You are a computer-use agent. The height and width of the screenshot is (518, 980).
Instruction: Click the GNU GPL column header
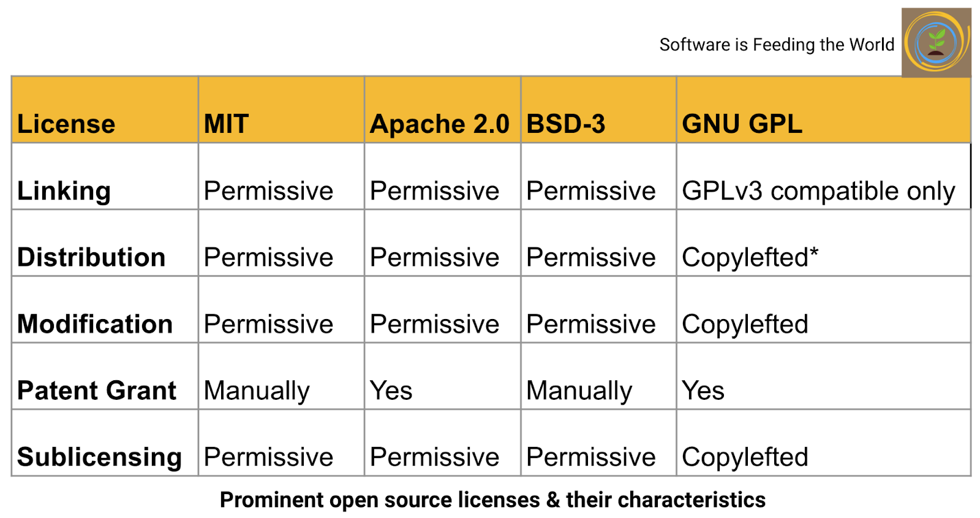742,124
